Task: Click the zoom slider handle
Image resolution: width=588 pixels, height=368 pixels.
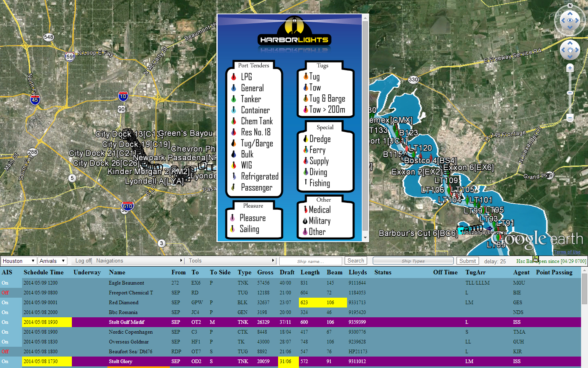Action: coord(570,93)
